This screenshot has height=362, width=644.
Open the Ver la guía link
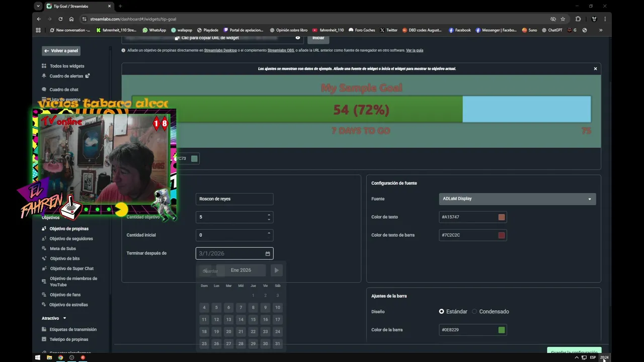point(415,50)
